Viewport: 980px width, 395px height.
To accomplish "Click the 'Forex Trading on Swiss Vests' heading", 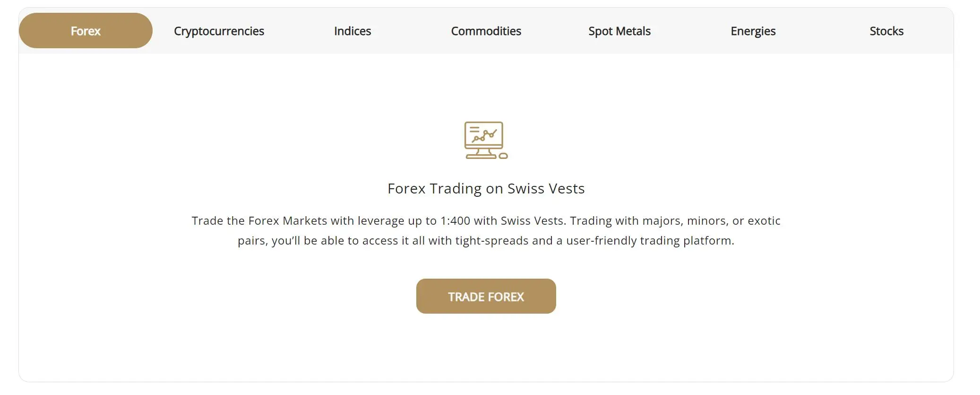I will (486, 188).
